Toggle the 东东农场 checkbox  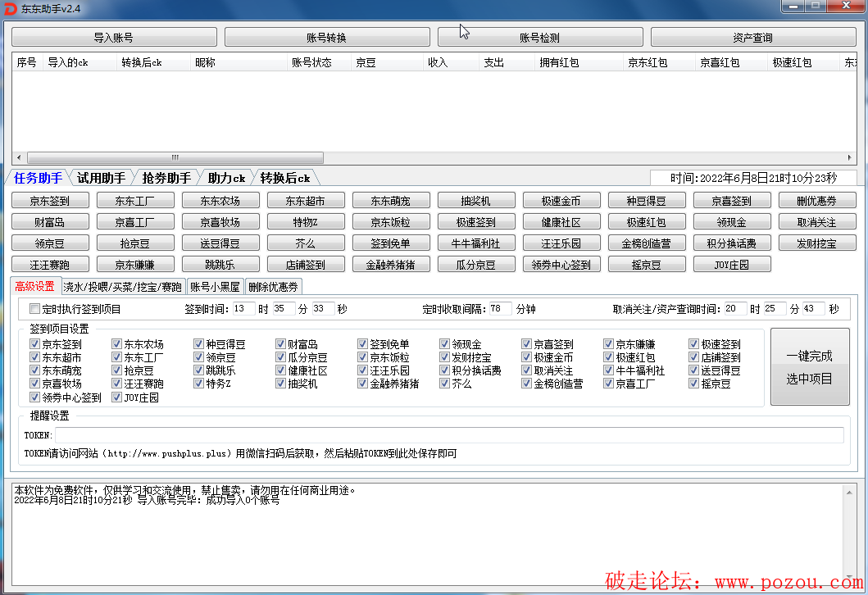click(117, 343)
